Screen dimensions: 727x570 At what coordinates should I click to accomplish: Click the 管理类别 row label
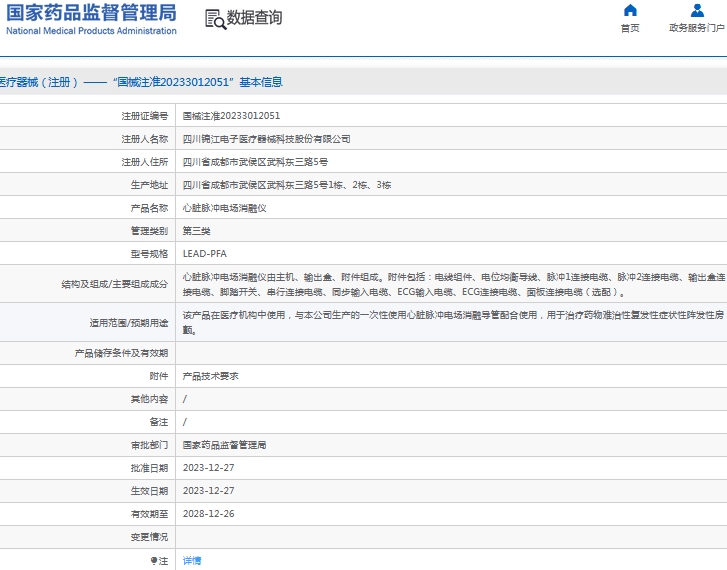click(x=149, y=231)
